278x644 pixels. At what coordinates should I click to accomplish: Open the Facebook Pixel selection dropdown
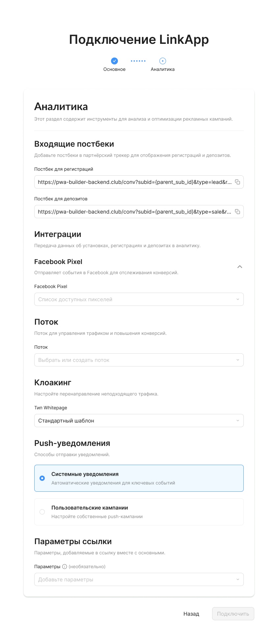coord(139,299)
